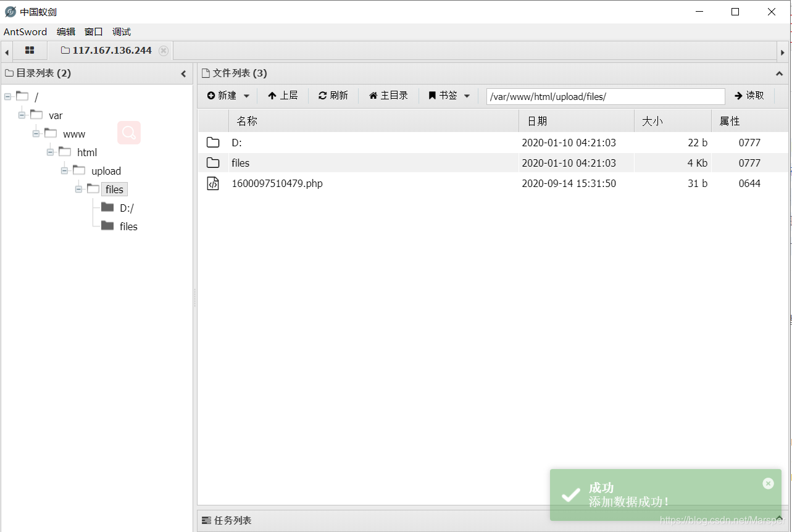
Task: Select the www folder in tree
Action: [74, 134]
